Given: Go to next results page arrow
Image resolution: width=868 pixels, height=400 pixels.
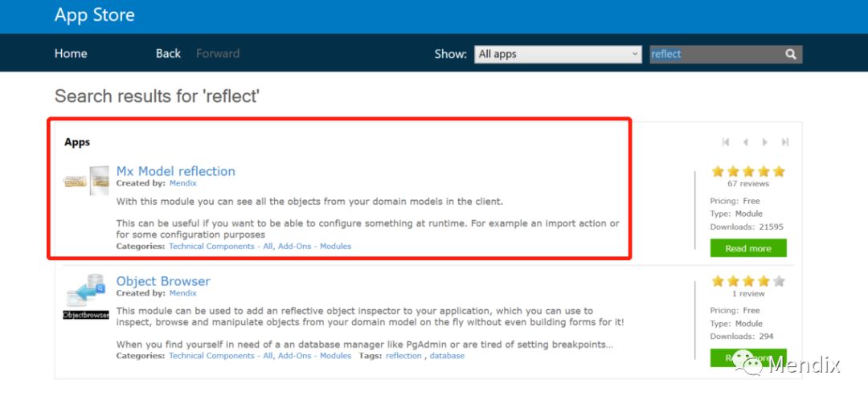Looking at the screenshot, I should click(765, 142).
